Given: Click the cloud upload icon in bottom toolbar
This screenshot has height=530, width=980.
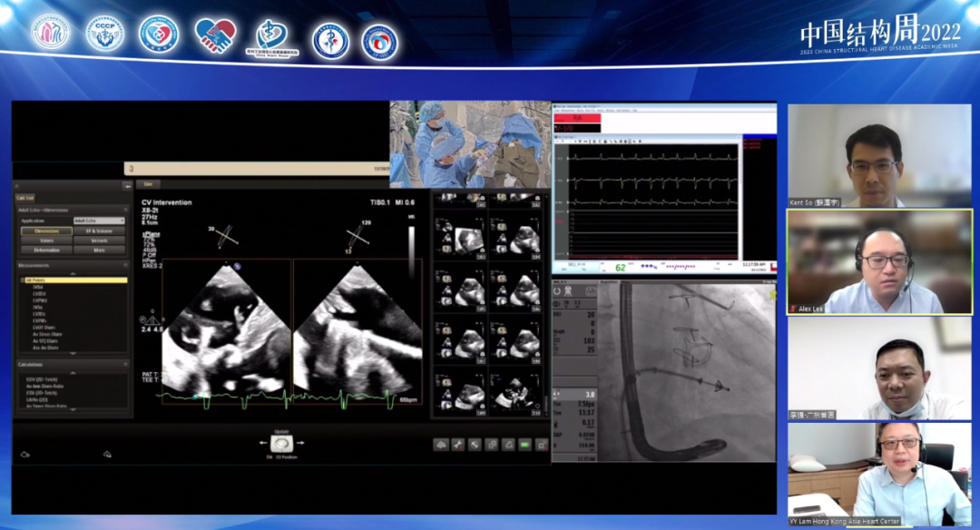Looking at the screenshot, I should tap(441, 445).
